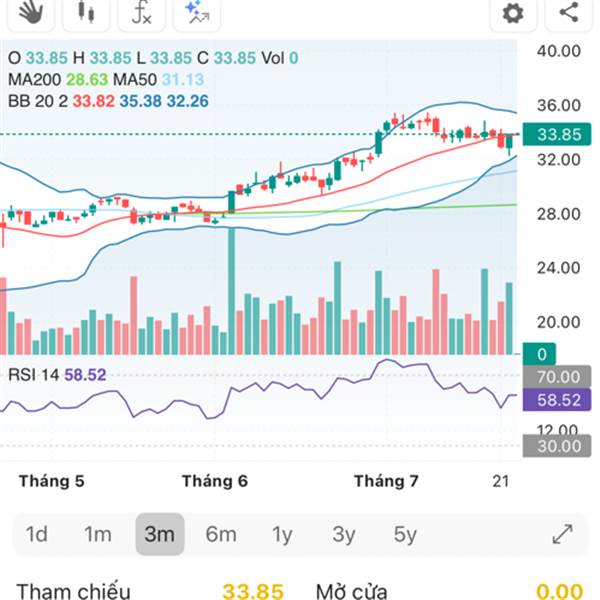
Task: Switch to 1m timeframe
Action: (98, 534)
